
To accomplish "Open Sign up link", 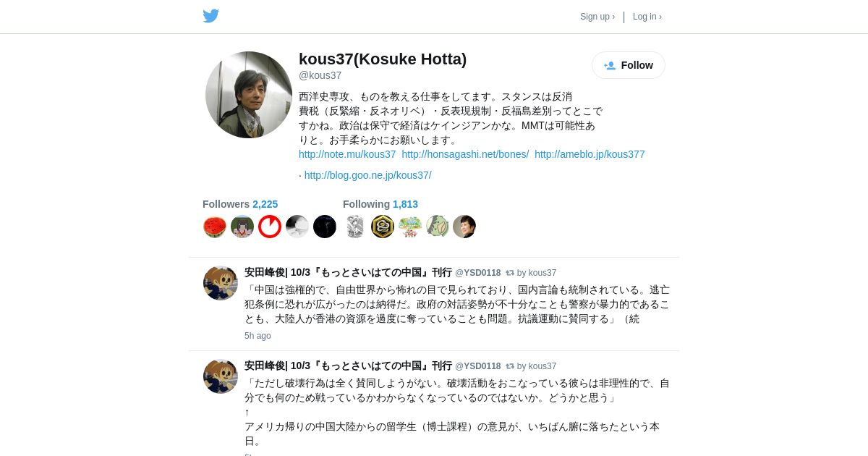I will click(x=597, y=17).
